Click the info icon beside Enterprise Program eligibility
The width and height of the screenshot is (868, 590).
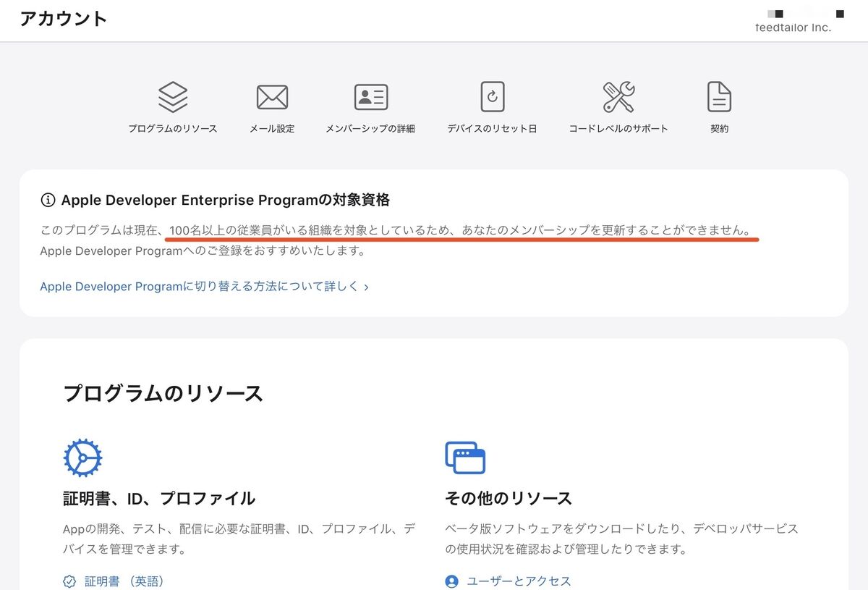(48, 200)
